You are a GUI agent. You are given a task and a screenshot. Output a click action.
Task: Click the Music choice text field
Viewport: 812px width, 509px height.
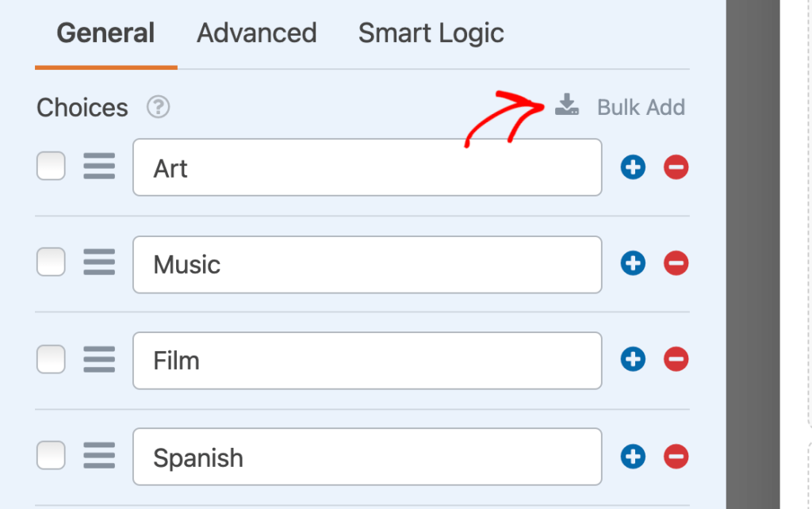[367, 265]
